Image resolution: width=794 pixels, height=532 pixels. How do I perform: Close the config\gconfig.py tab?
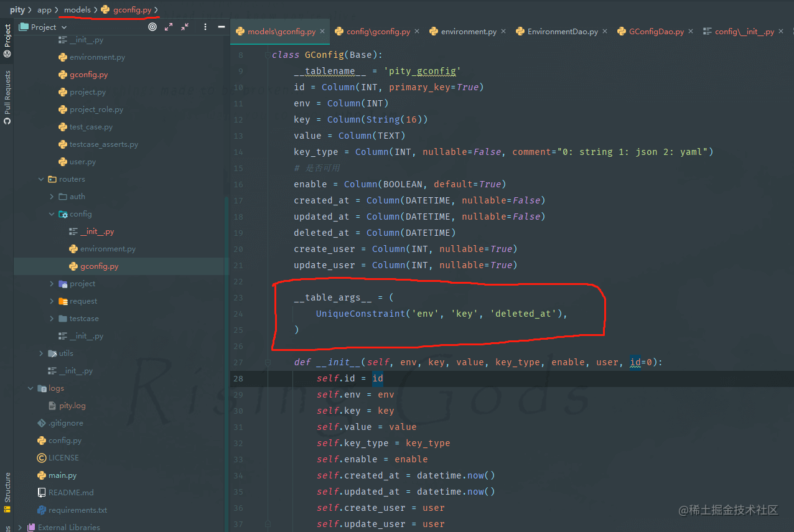click(416, 31)
